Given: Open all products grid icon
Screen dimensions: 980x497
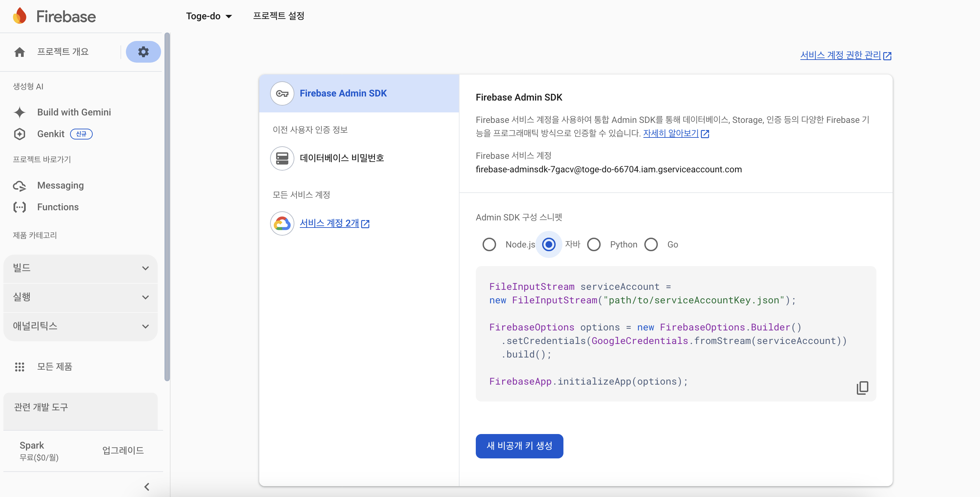Looking at the screenshot, I should (19, 366).
